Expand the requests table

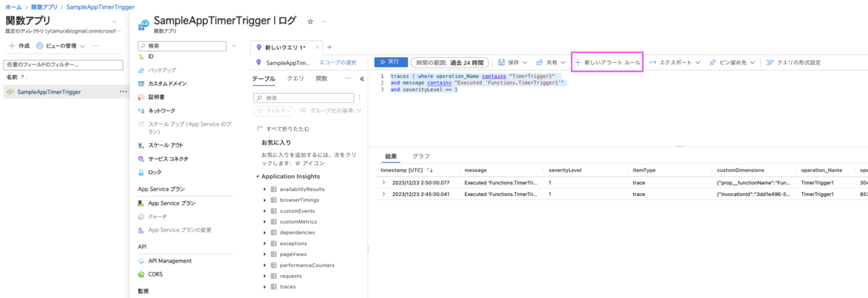tap(265, 276)
